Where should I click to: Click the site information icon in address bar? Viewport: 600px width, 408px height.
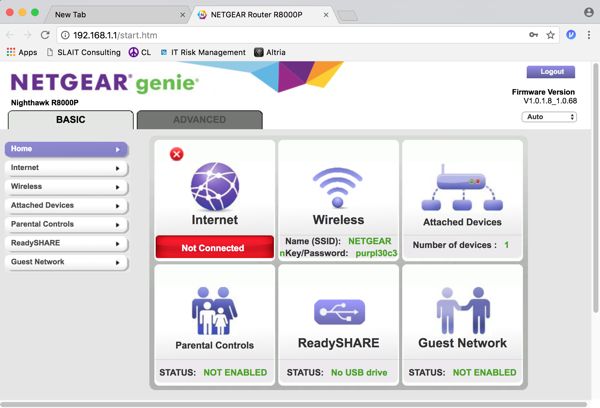[x=65, y=35]
